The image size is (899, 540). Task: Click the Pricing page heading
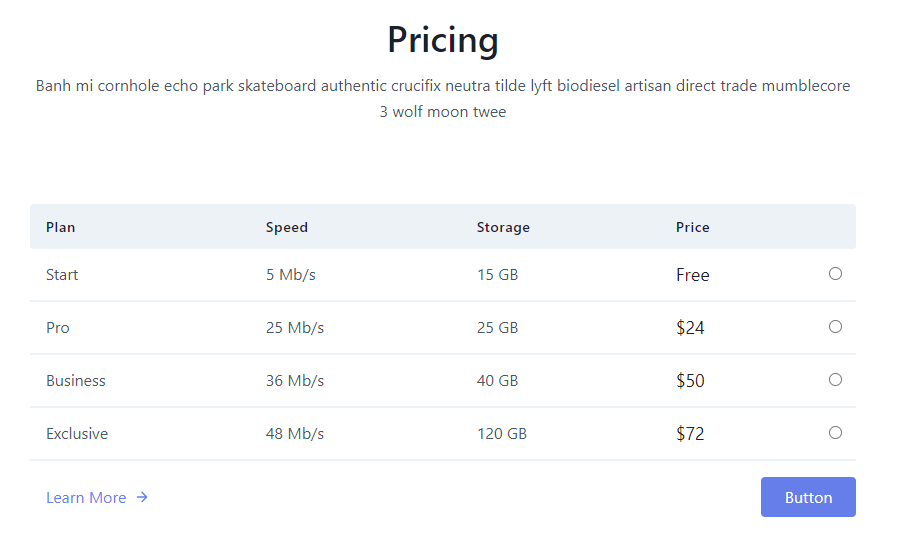coord(443,41)
